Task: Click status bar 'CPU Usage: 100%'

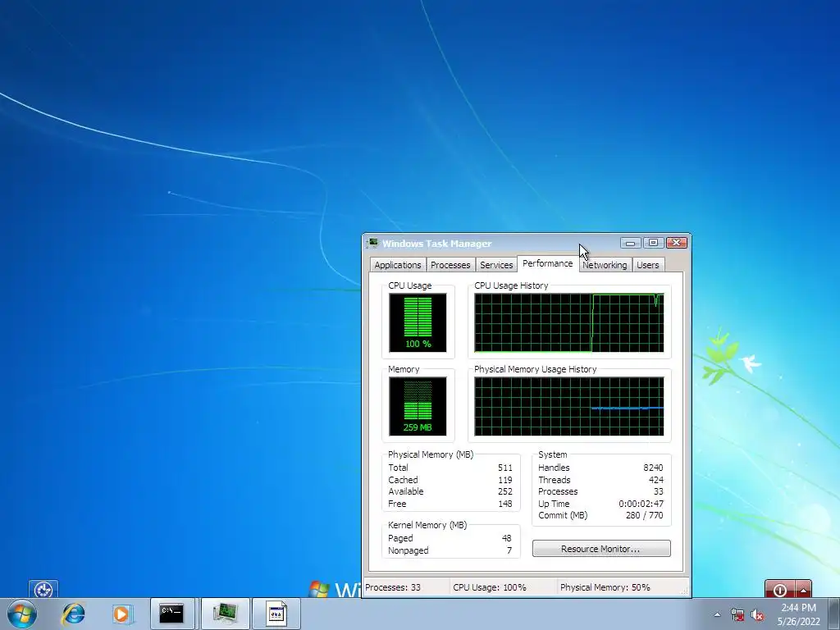Action: 490,587
